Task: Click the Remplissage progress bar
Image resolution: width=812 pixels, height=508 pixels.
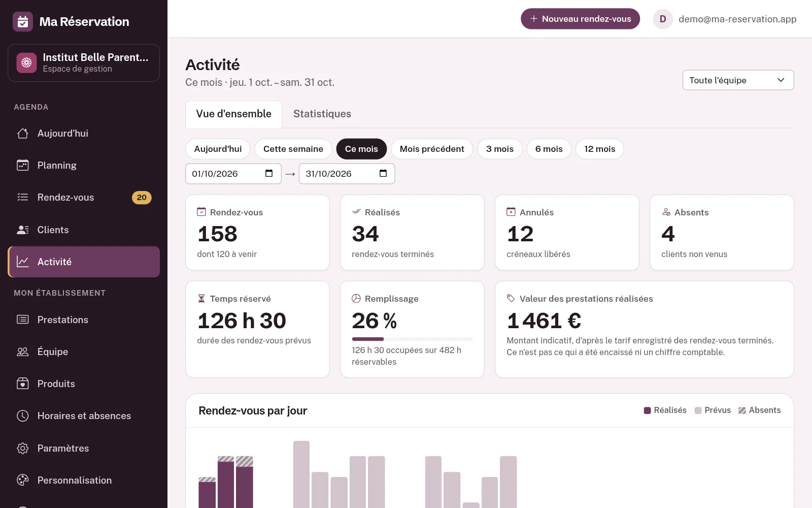Action: (x=412, y=339)
